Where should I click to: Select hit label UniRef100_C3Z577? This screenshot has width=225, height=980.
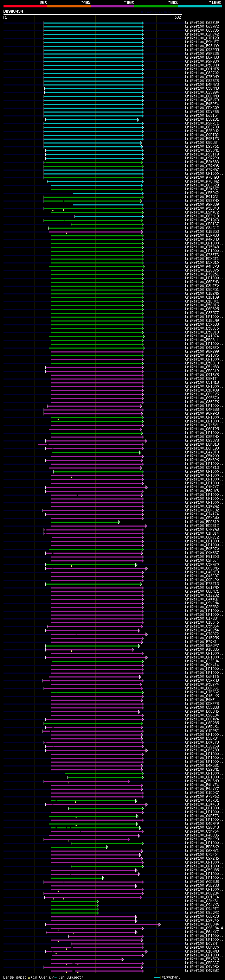[202, 313]
